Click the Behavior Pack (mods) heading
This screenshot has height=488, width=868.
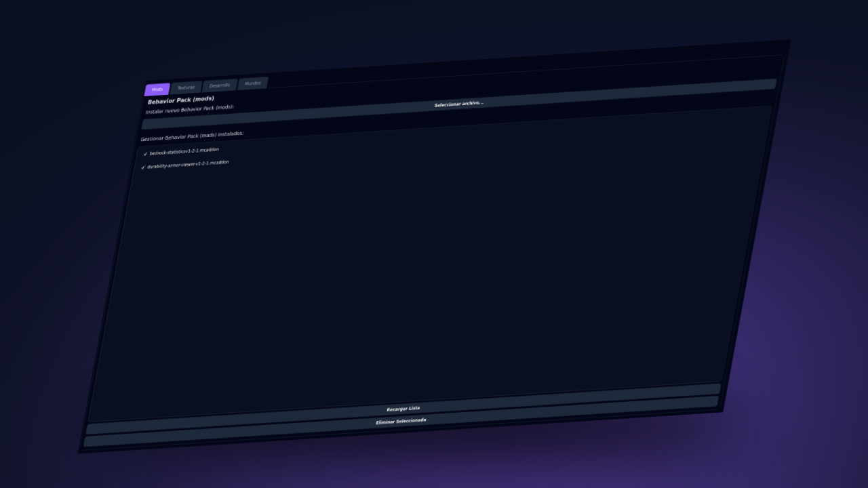click(181, 100)
